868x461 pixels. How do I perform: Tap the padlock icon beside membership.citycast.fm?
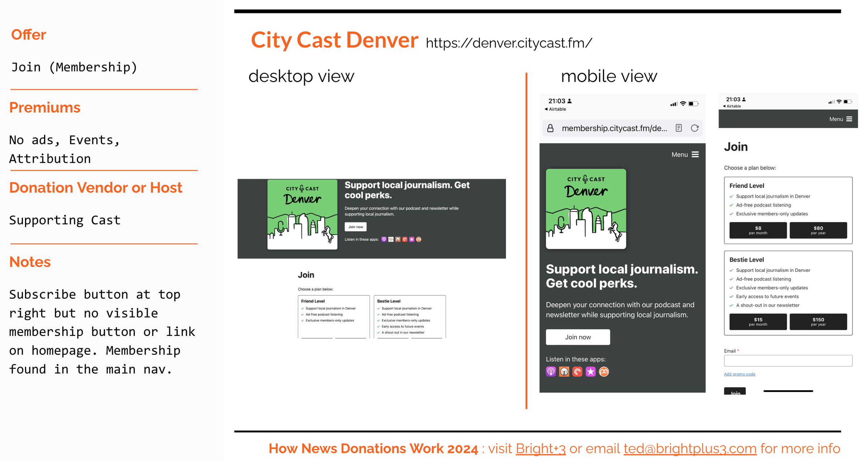pyautogui.click(x=550, y=128)
